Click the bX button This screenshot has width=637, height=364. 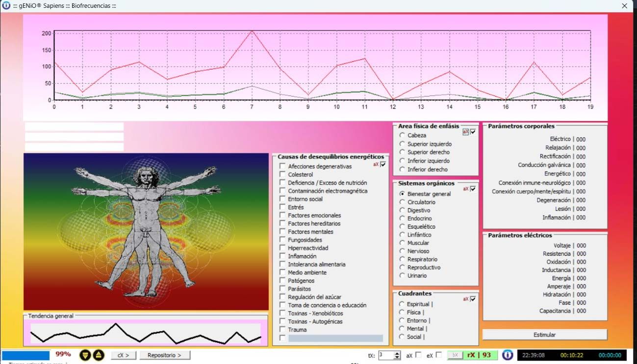click(455, 355)
